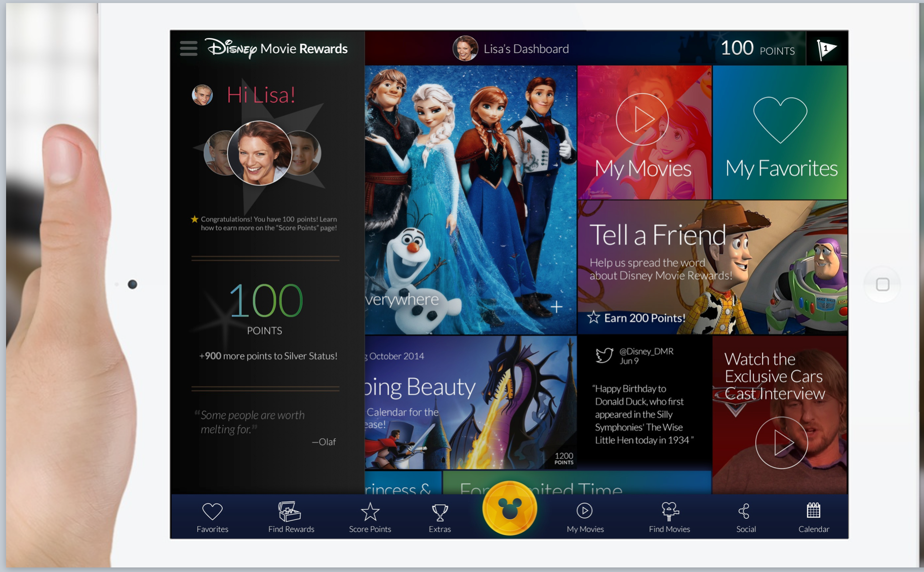The width and height of the screenshot is (924, 572).
Task: Play the Cars Cast Interview video
Action: pyautogui.click(x=781, y=443)
